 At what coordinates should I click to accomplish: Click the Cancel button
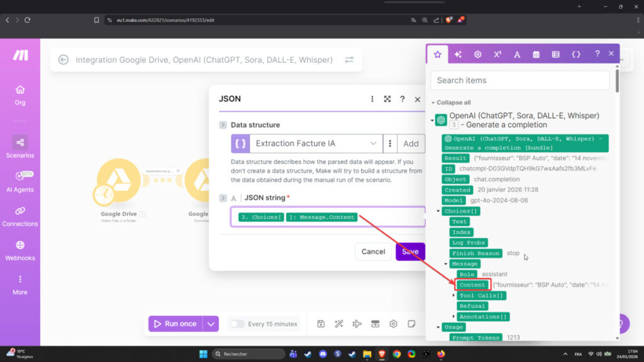coord(373,251)
